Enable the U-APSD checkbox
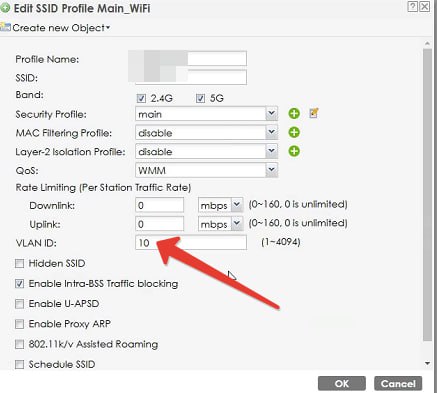This screenshot has height=393, width=437. [x=20, y=304]
